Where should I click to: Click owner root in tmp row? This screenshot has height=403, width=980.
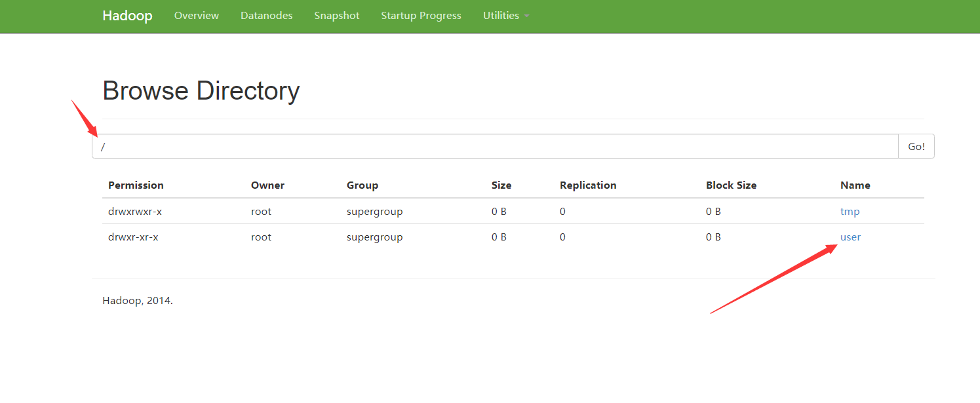click(x=261, y=212)
